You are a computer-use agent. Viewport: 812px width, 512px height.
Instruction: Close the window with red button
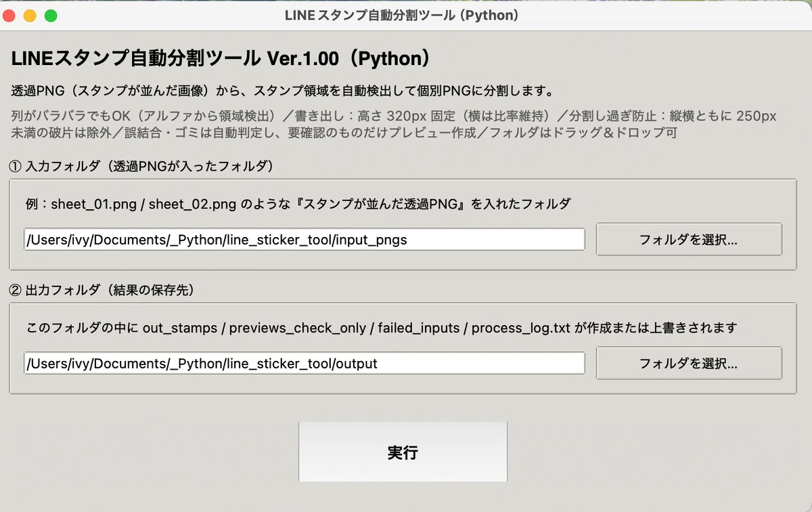10,15
